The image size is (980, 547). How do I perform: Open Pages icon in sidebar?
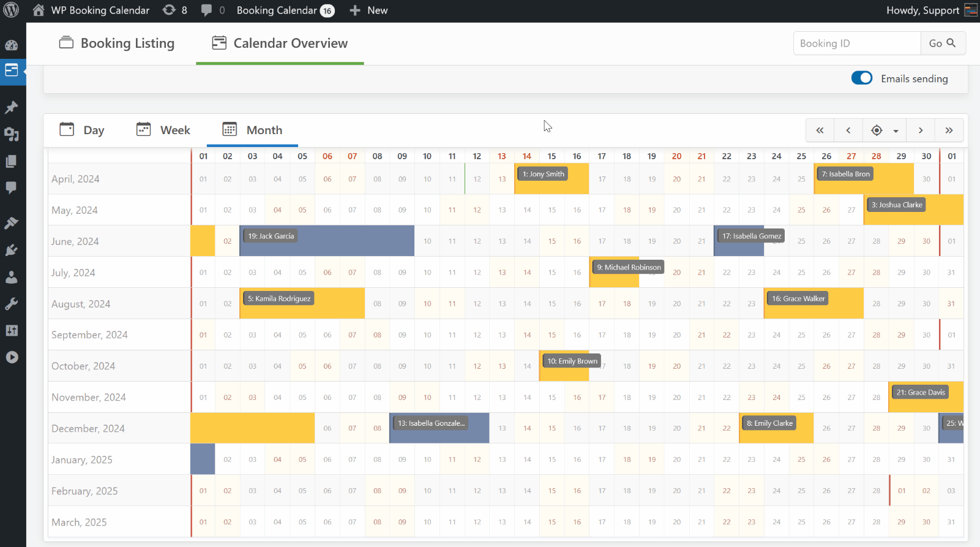pos(12,161)
